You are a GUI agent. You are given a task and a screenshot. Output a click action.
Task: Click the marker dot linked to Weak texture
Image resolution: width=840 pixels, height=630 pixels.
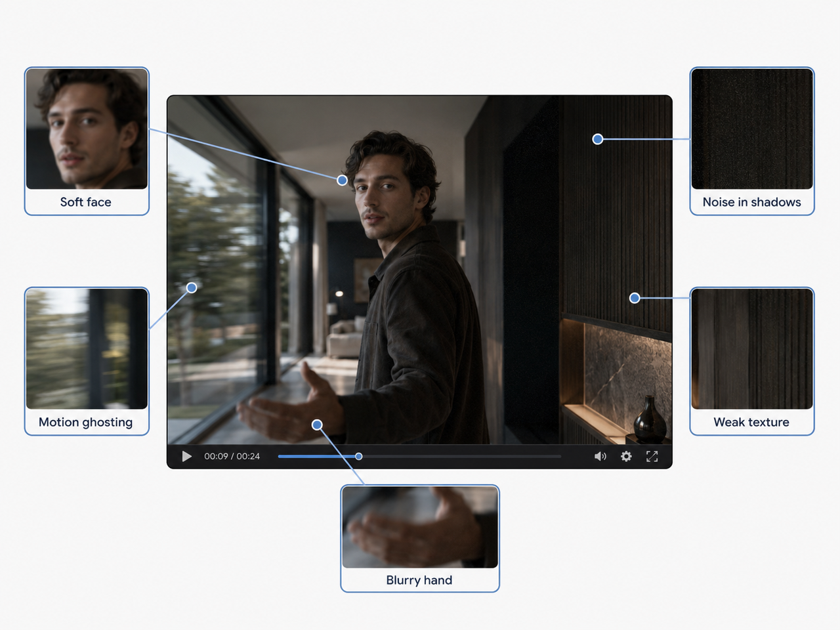pos(635,298)
